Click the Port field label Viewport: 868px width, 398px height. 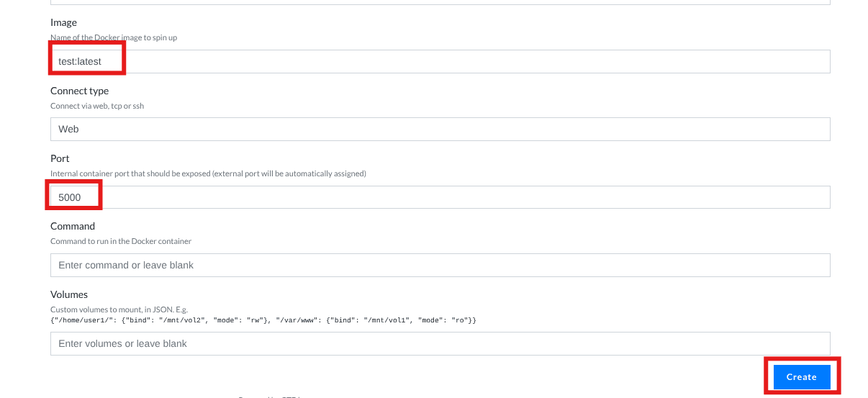[x=60, y=158]
